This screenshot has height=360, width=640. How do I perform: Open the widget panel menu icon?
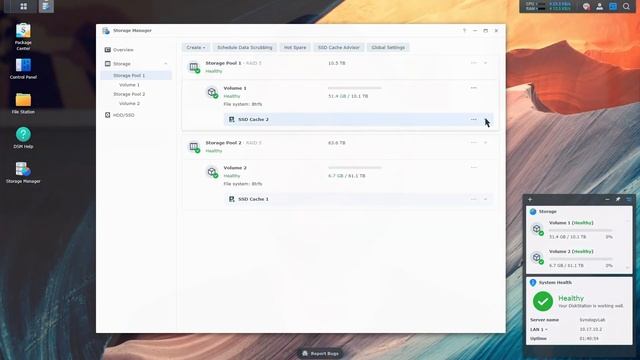[x=629, y=199]
